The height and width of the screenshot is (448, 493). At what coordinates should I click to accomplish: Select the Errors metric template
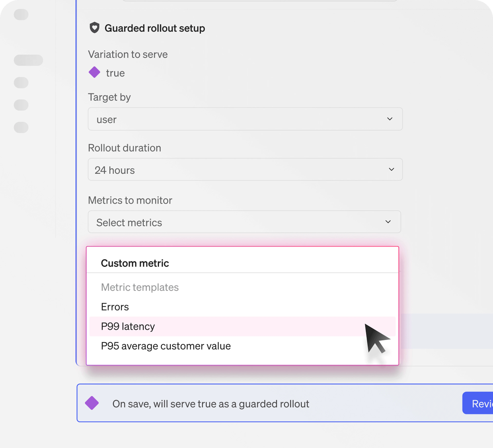[x=115, y=307]
